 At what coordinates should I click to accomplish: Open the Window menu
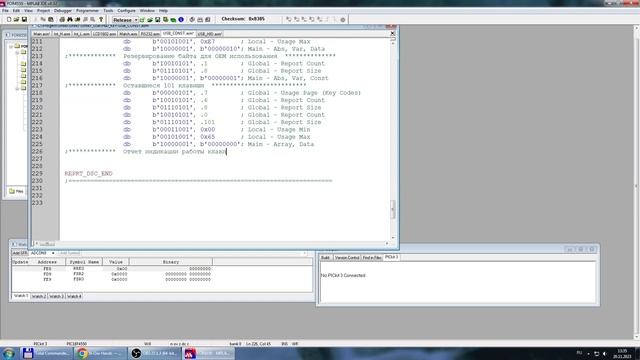pos(147,11)
